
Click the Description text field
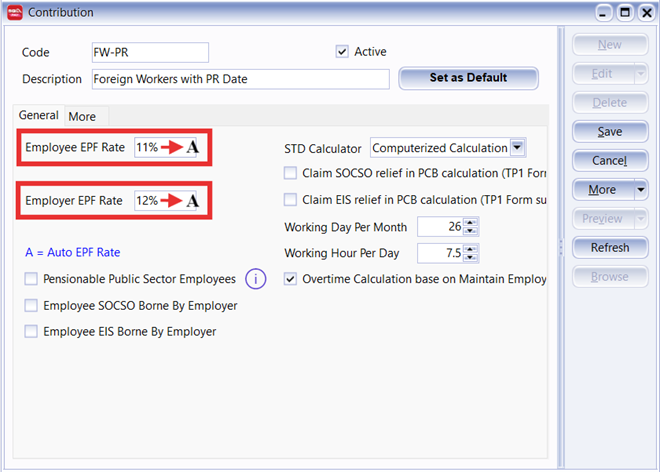[240, 78]
